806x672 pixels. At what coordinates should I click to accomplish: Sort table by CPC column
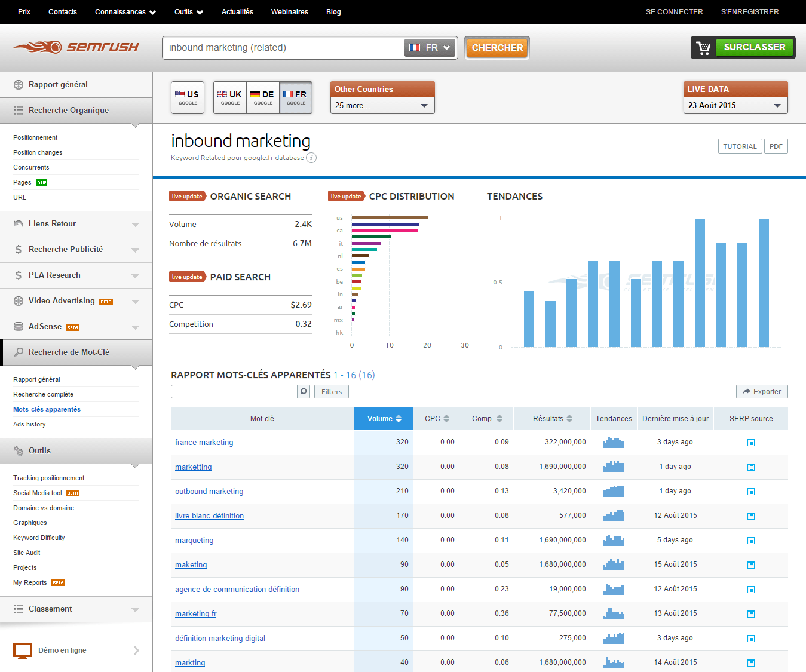(x=437, y=419)
